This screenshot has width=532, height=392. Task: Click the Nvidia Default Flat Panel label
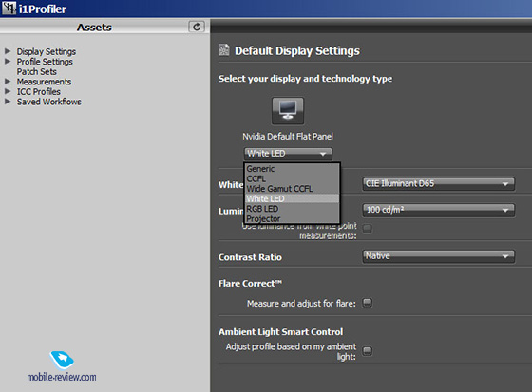[x=288, y=137]
